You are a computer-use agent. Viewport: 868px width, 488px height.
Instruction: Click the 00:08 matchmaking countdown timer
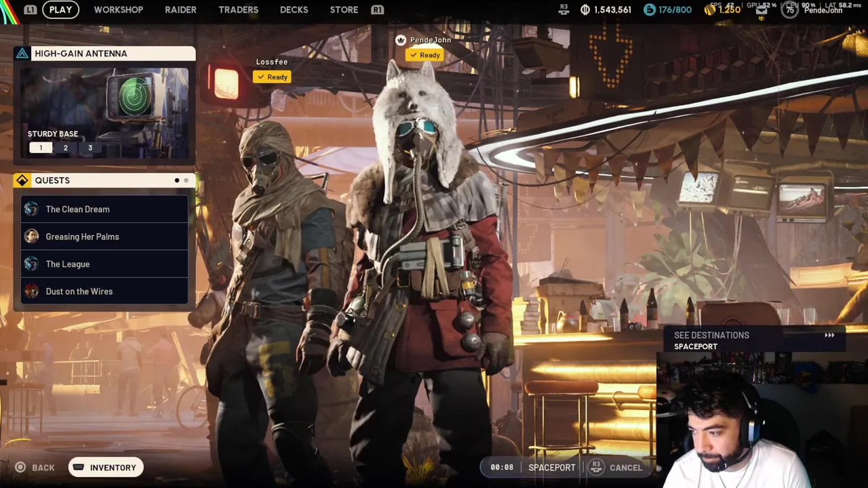(502, 468)
